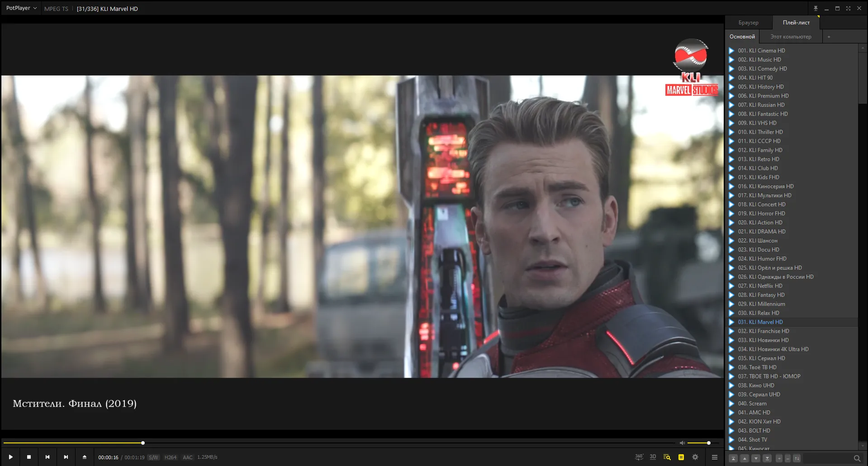
Task: Pin window always-on-top icon
Action: pos(816,8)
